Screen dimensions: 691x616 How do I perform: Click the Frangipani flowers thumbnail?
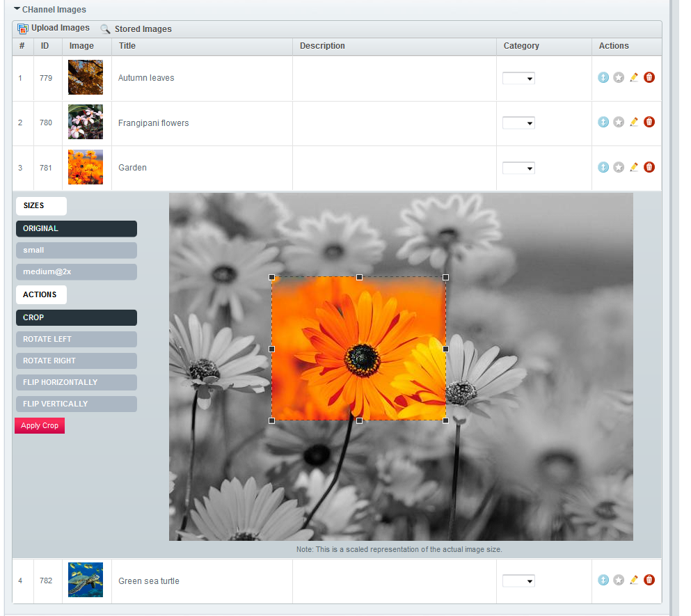pos(86,122)
